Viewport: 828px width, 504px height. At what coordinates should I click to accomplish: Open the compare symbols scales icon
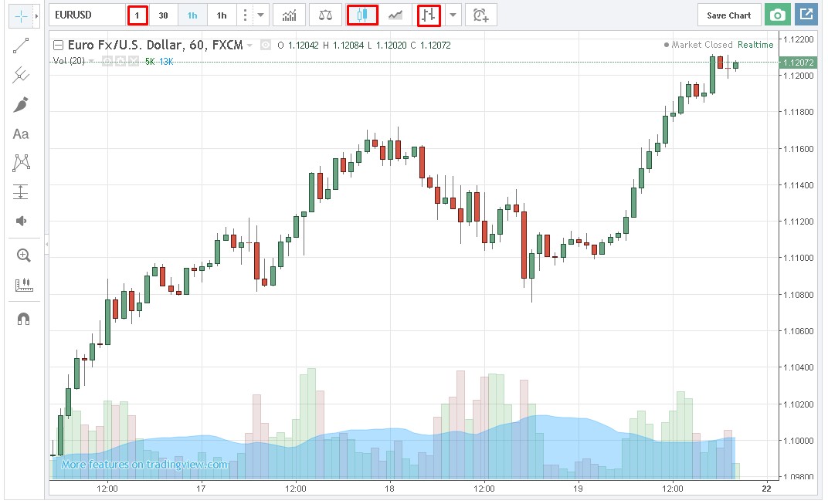click(x=325, y=15)
